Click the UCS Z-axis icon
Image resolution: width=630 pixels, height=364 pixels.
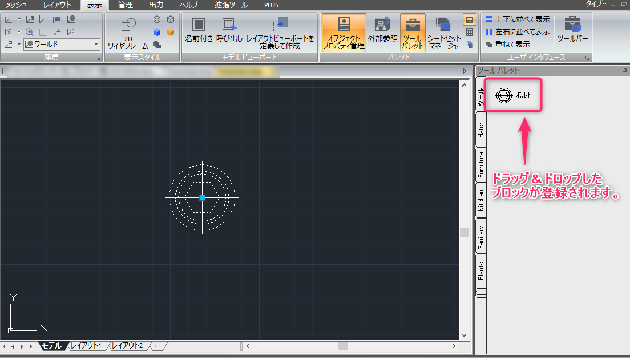point(56,32)
